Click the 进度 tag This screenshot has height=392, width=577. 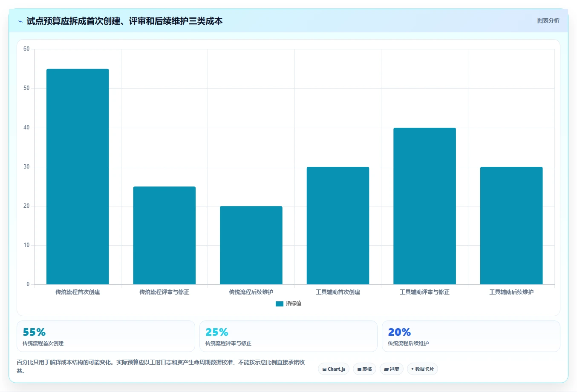(x=392, y=369)
